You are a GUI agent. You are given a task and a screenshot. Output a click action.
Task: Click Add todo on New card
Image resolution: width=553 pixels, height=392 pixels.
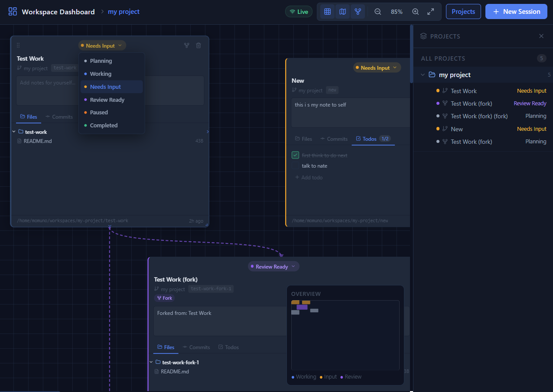click(309, 178)
